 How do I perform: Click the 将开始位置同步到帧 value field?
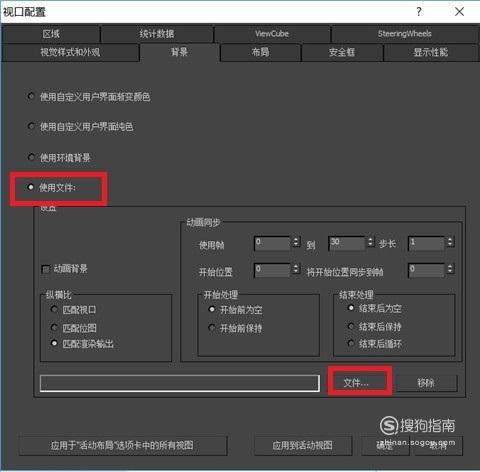click(426, 270)
